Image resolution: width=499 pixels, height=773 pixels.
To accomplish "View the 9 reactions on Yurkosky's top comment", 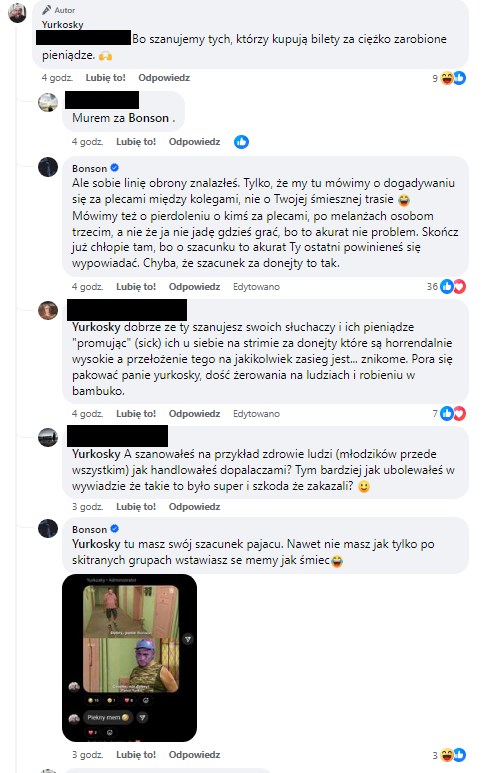I will [449, 78].
